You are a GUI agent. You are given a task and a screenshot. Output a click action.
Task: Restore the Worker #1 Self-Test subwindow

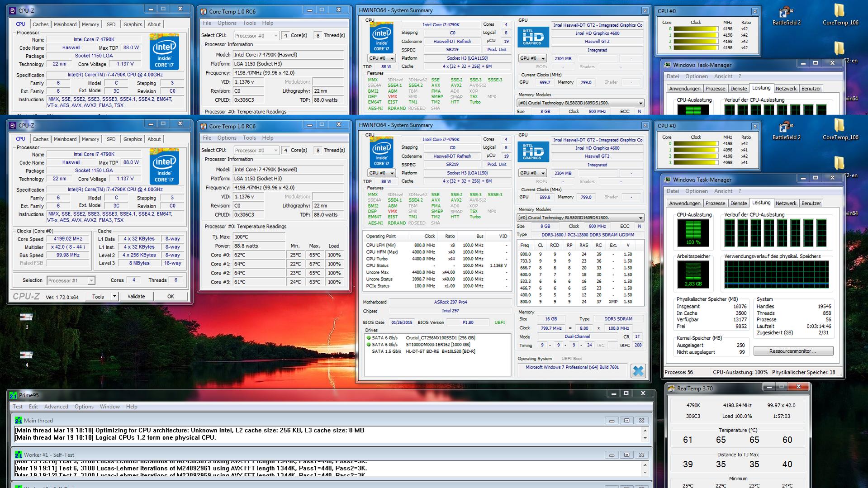tap(626, 455)
